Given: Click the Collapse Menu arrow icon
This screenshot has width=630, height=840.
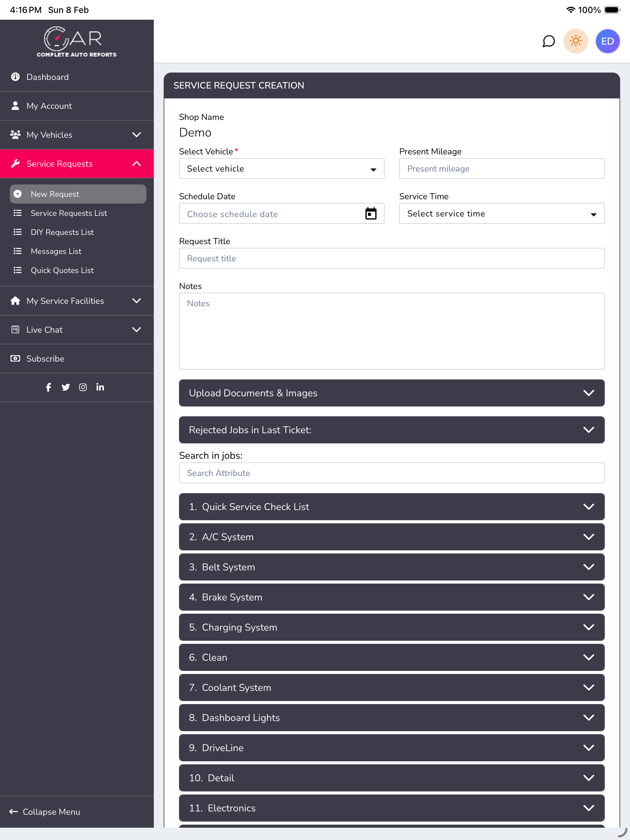Looking at the screenshot, I should [13, 811].
